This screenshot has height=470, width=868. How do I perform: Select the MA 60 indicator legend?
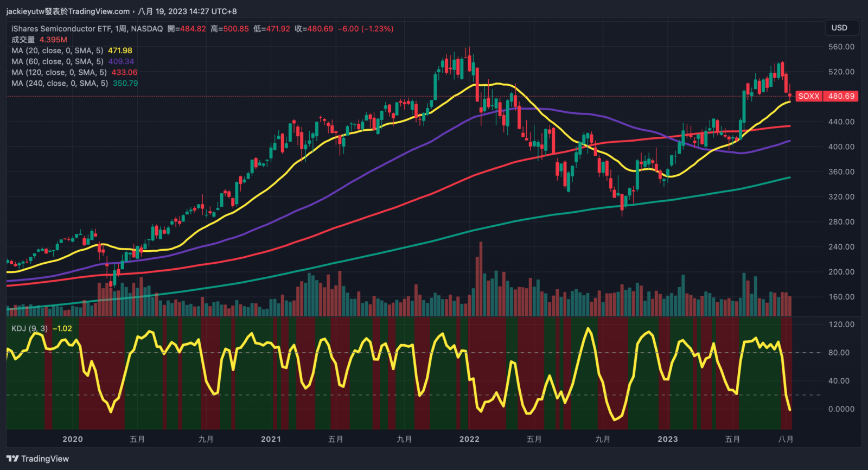pyautogui.click(x=57, y=61)
